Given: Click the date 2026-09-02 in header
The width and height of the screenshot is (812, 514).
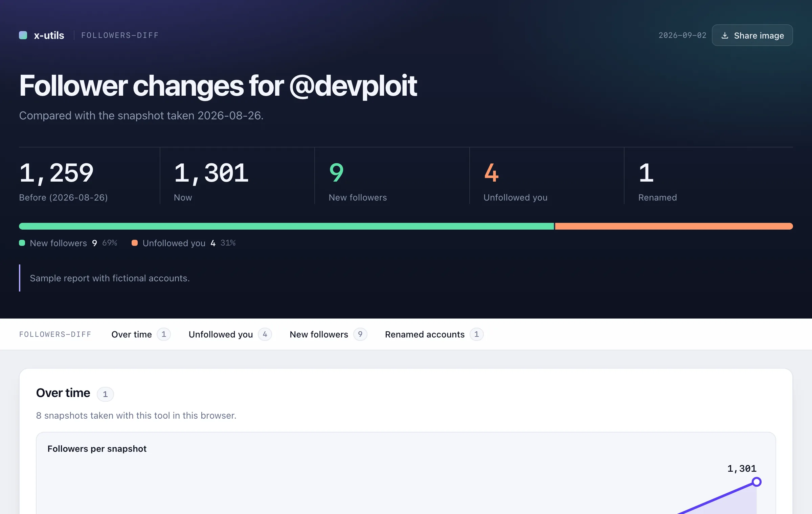Looking at the screenshot, I should [682, 35].
